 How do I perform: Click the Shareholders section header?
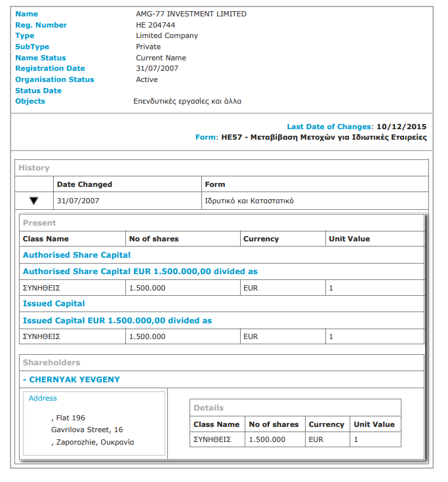51,363
